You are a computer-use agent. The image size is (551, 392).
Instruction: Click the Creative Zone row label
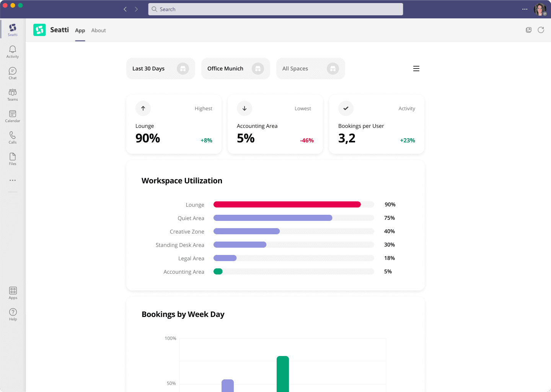(x=187, y=232)
